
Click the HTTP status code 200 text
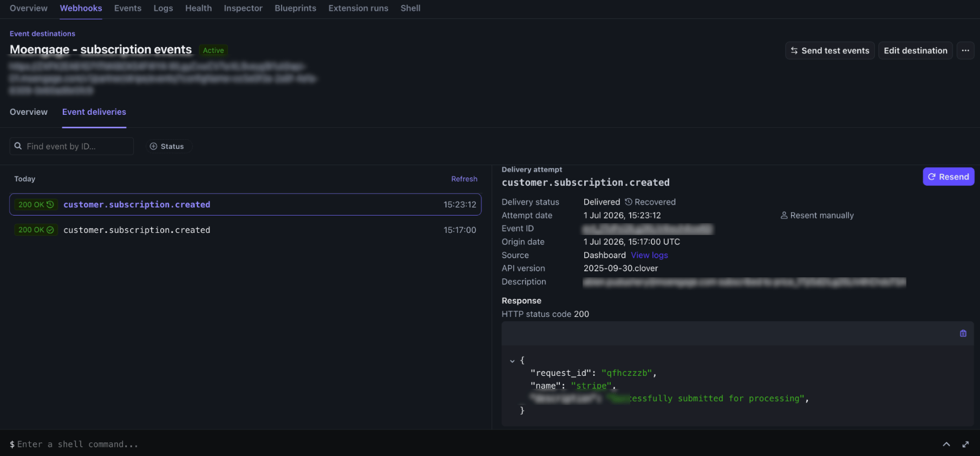click(x=545, y=314)
